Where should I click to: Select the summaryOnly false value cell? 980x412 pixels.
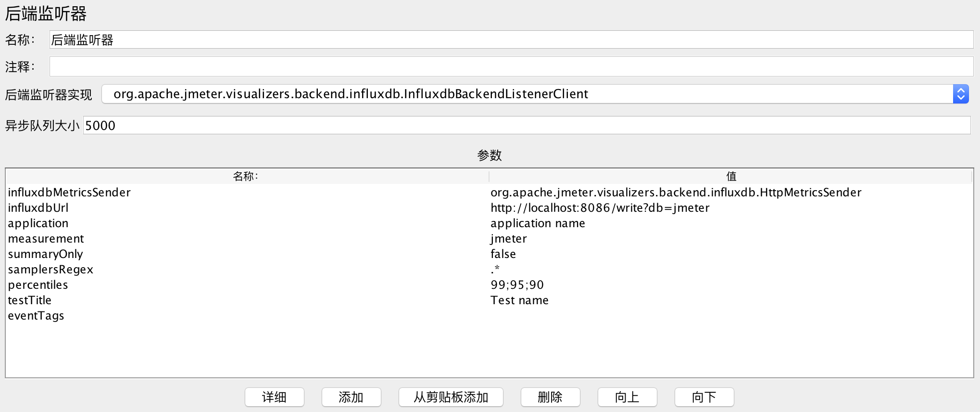[731, 254]
